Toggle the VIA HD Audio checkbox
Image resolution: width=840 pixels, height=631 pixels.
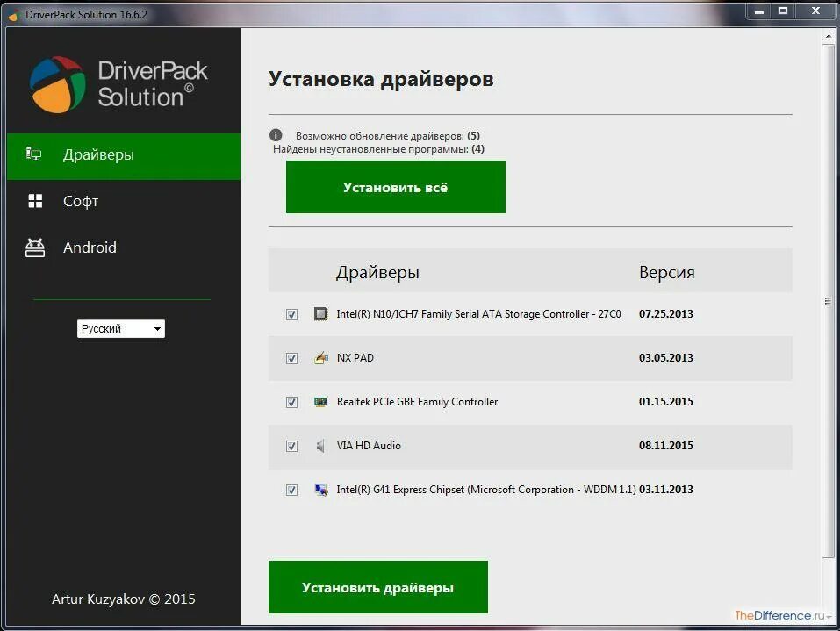pos(291,446)
